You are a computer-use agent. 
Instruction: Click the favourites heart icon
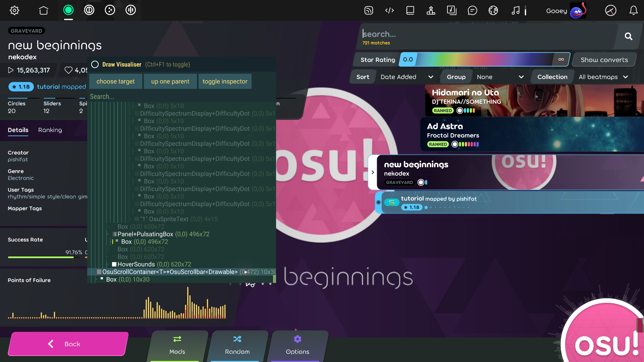[68, 70]
